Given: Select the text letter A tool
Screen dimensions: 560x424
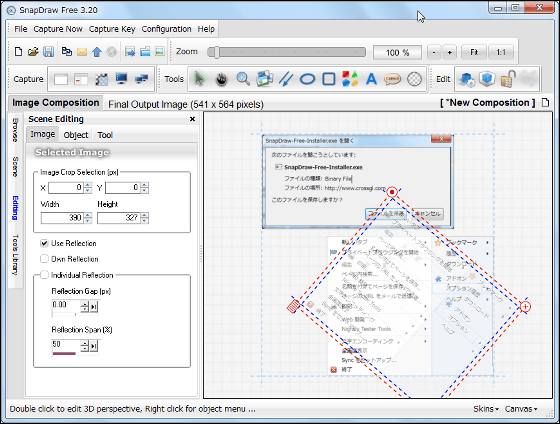Looking at the screenshot, I should (371, 79).
